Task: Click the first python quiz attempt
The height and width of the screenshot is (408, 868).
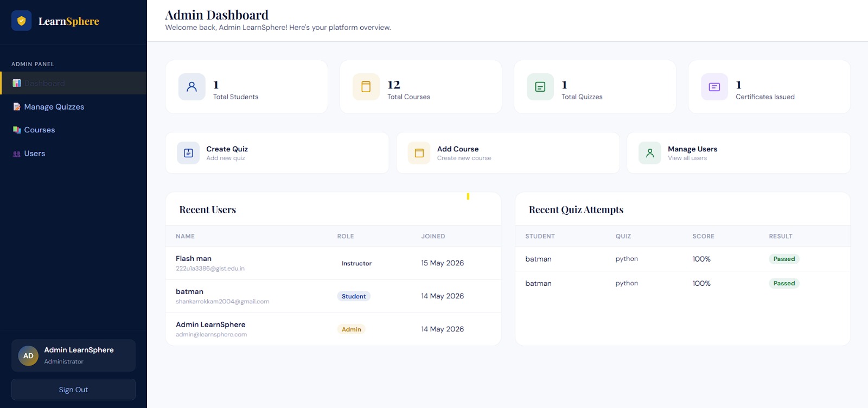Action: coord(627,259)
